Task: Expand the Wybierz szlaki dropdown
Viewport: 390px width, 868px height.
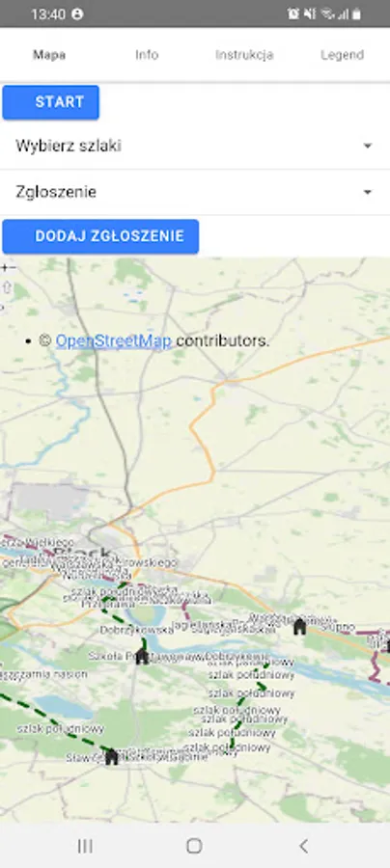Action: tap(195, 147)
